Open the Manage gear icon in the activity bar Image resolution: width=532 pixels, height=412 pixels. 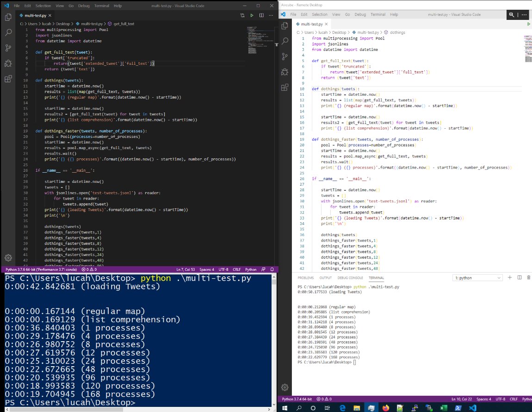[7, 258]
